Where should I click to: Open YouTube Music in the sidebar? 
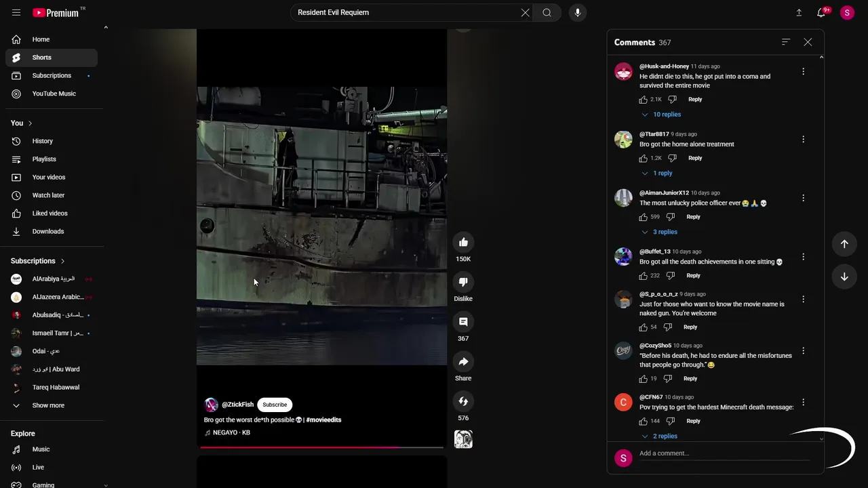tap(52, 94)
